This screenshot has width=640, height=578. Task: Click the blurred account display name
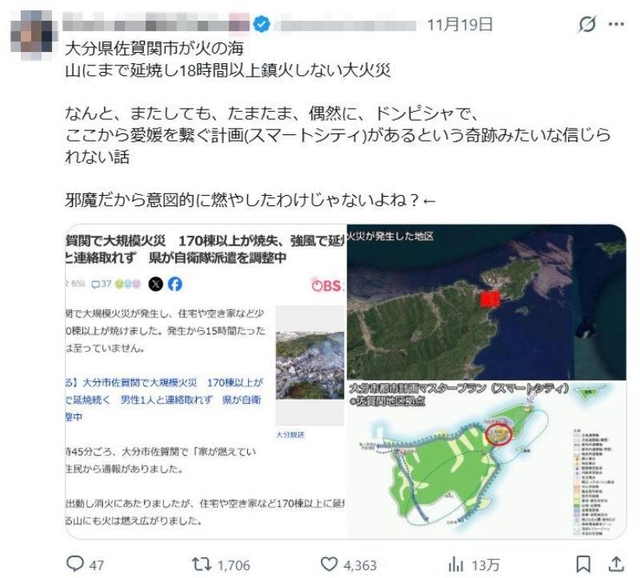tap(156, 24)
